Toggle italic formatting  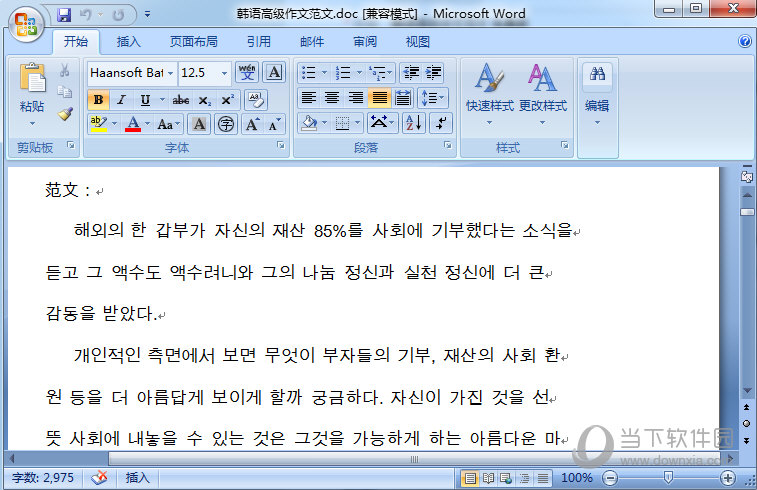click(122, 100)
